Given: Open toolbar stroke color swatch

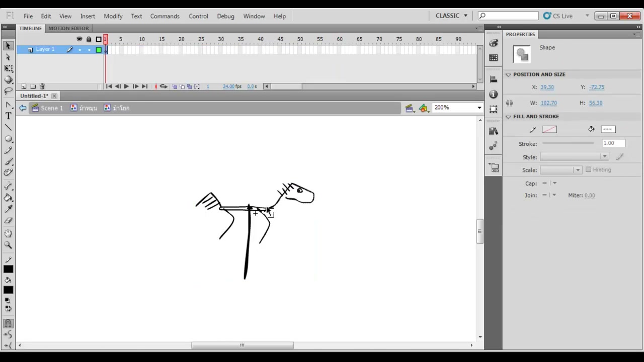Looking at the screenshot, I should (8, 269).
